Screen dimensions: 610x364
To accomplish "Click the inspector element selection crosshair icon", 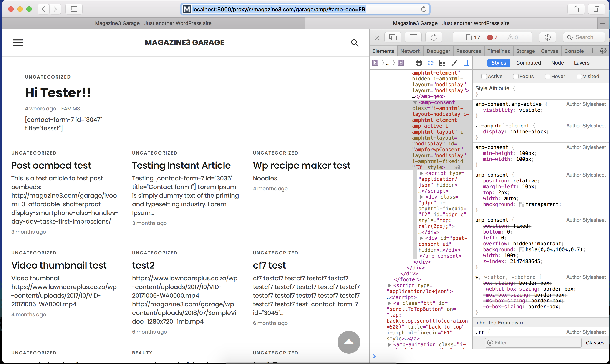I will (547, 37).
